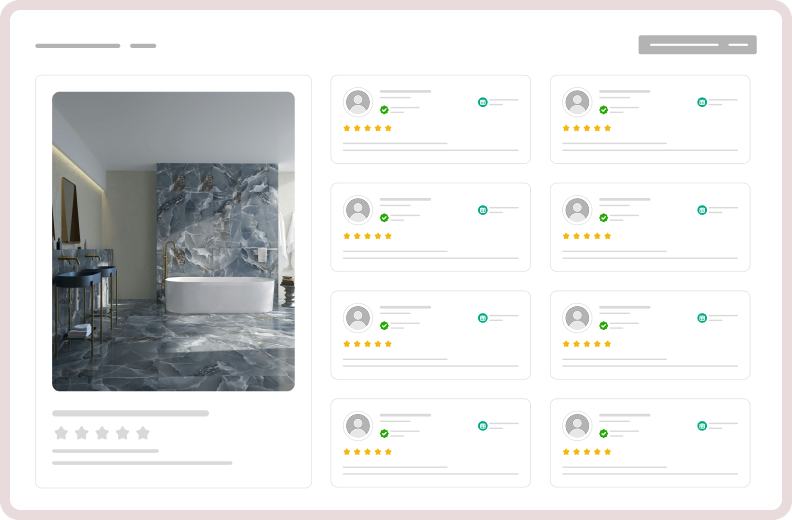Click the verified checkmark in the bottom right-column review
Screen dimensions: 792x520
604,434
